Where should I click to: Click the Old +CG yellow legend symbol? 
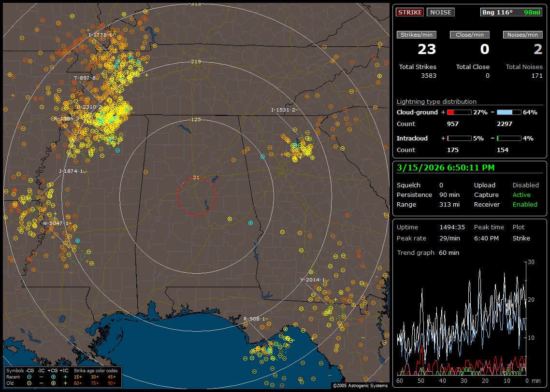[x=53, y=383]
